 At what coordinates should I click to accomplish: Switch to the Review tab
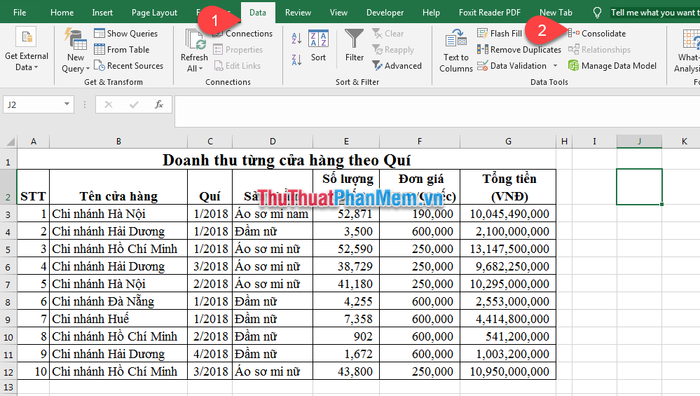coord(298,13)
